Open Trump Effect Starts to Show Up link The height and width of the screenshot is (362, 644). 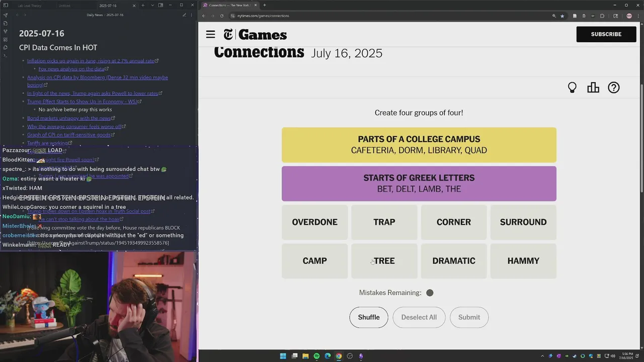tap(82, 102)
